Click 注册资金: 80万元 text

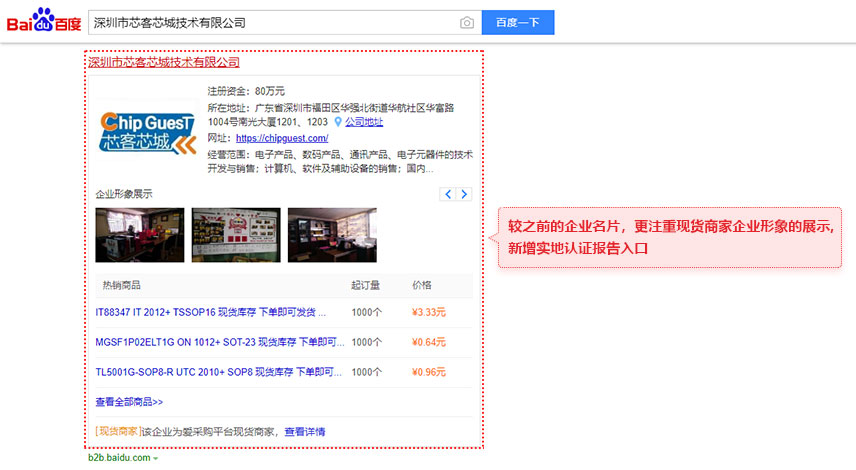(246, 91)
